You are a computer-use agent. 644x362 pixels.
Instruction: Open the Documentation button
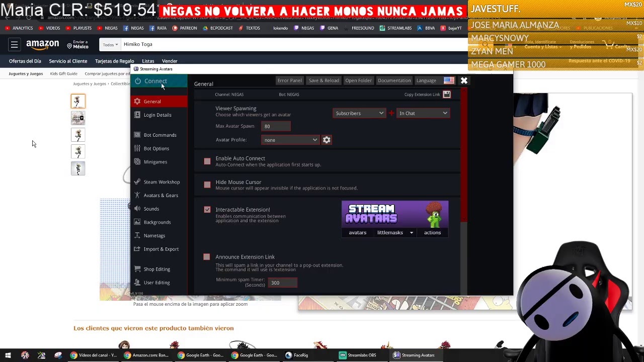[x=394, y=80]
